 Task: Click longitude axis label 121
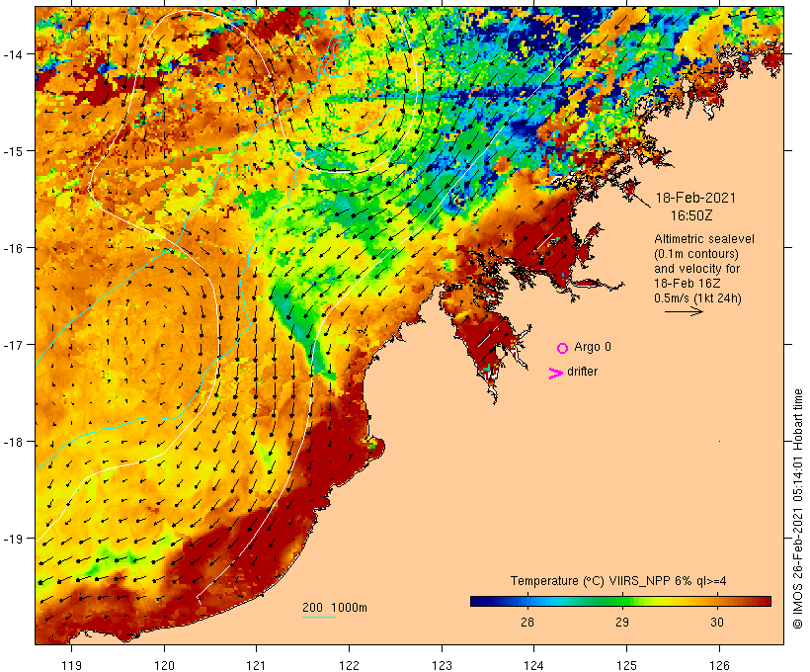[x=257, y=665]
